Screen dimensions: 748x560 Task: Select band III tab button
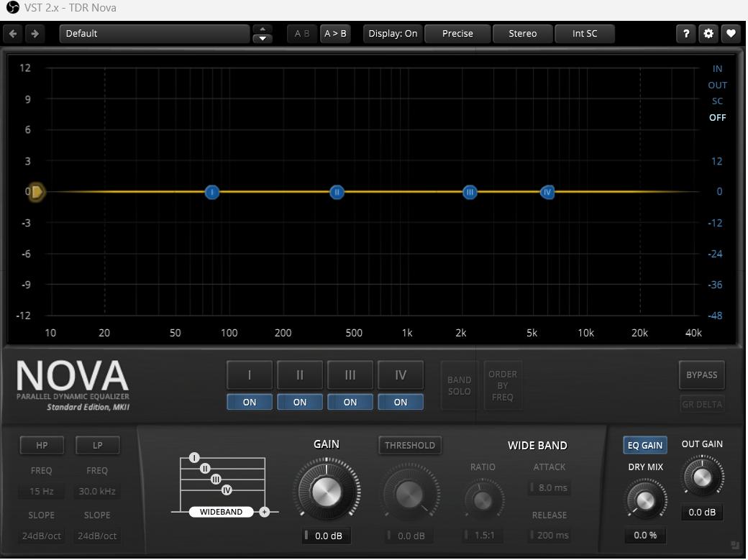350,375
